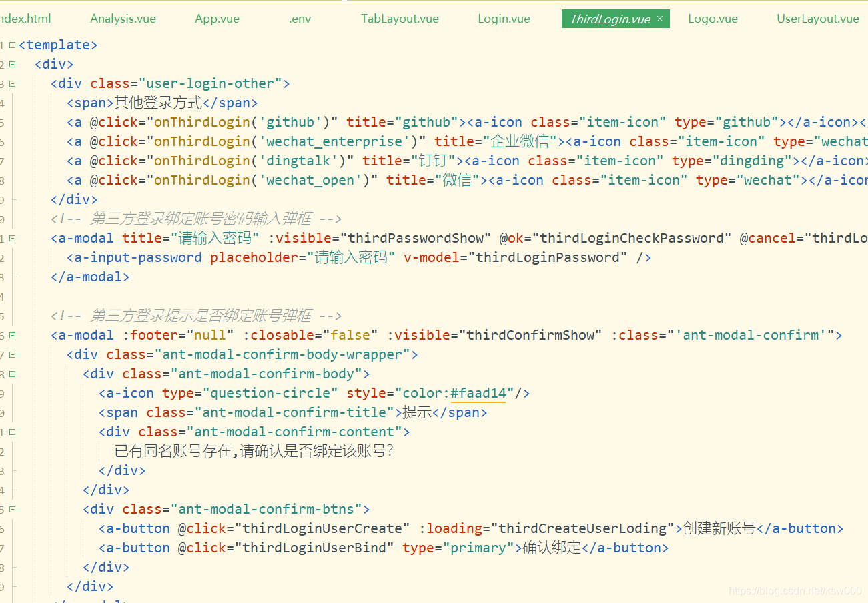Open the App.vue tab
Image resolution: width=868 pixels, height=603 pixels.
(x=217, y=19)
